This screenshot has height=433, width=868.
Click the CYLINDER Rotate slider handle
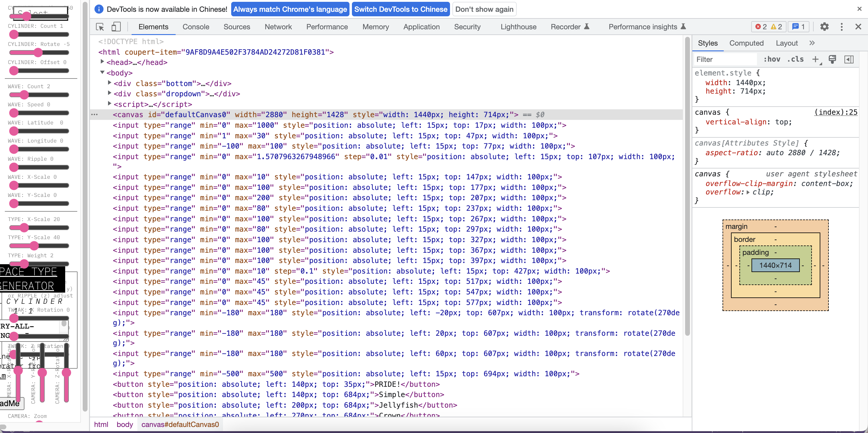click(x=38, y=53)
